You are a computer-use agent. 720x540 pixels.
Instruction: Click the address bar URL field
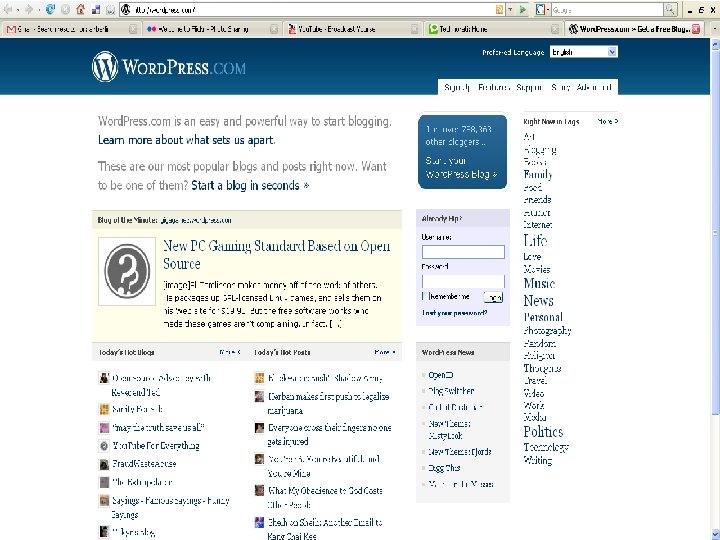[312, 10]
